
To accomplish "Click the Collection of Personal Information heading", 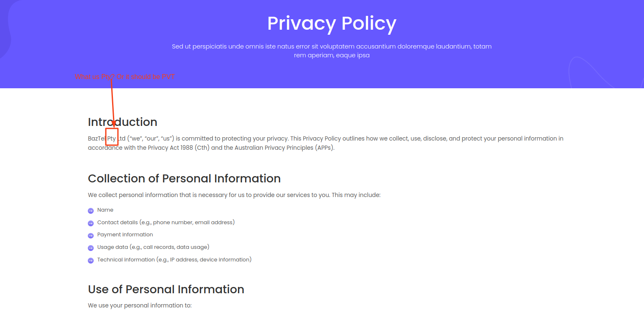I will (x=184, y=178).
